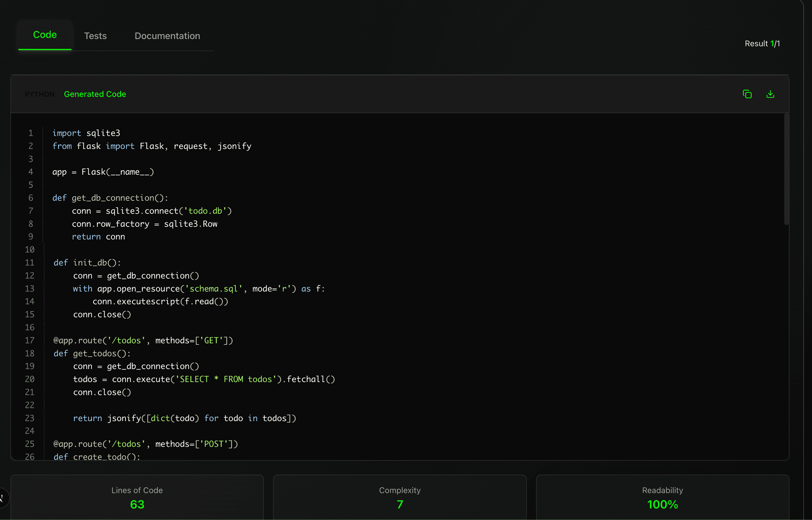This screenshot has height=520, width=812.
Task: Click the Readability 100% card
Action: (662, 497)
